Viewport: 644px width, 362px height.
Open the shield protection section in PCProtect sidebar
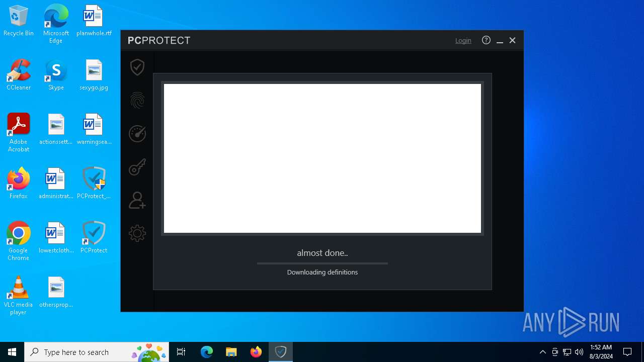[x=137, y=67]
